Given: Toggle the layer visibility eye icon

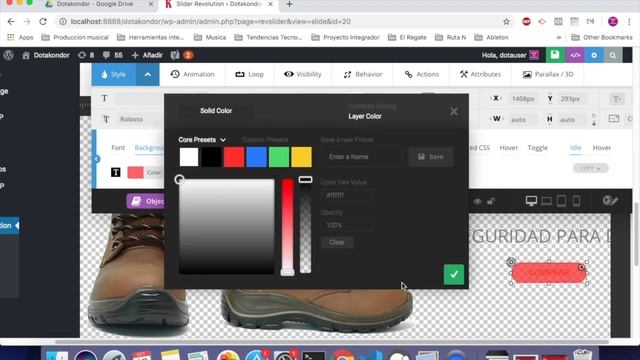Looking at the screenshot, I should coord(477,201).
